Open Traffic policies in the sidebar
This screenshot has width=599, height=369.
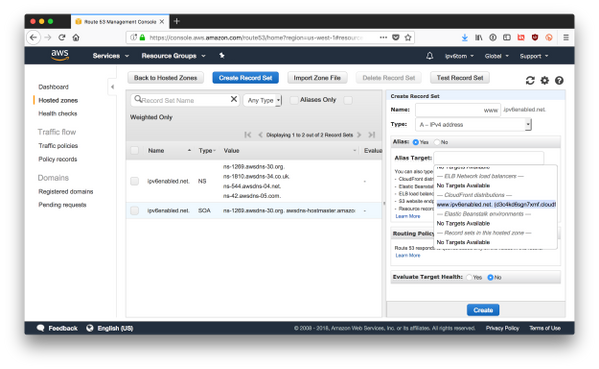click(x=58, y=146)
